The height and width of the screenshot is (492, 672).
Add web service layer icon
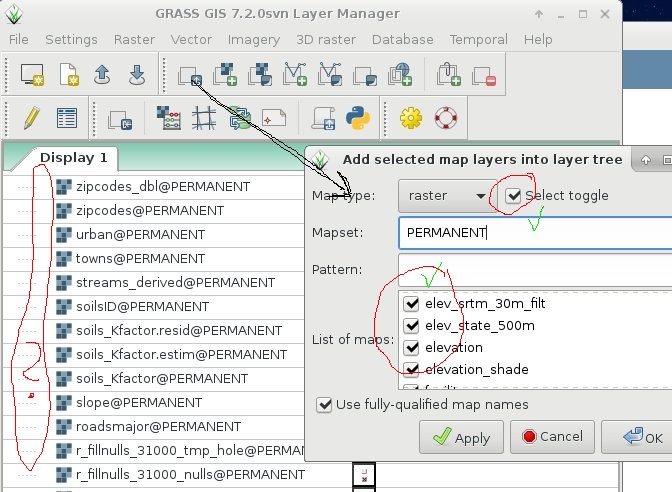[400, 75]
